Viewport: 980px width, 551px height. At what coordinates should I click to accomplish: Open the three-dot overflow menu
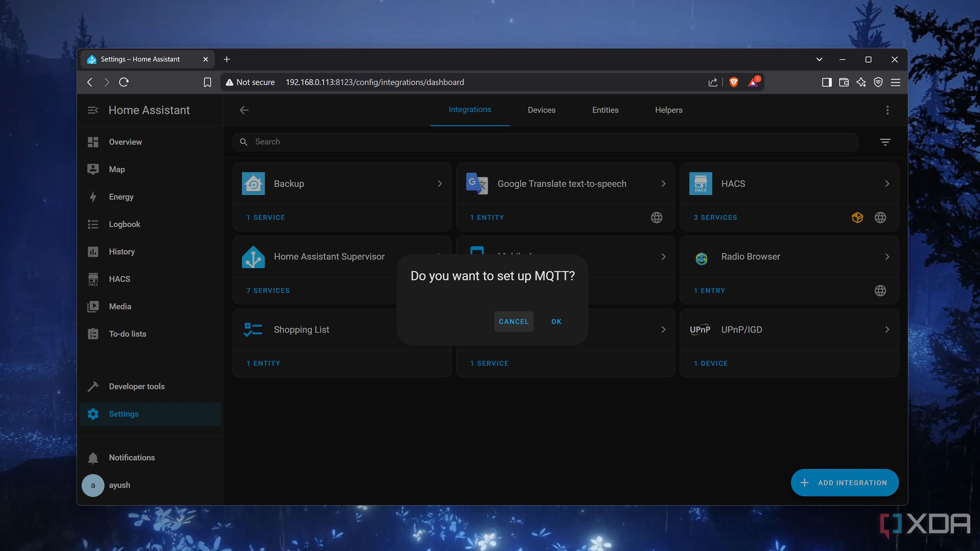(887, 110)
